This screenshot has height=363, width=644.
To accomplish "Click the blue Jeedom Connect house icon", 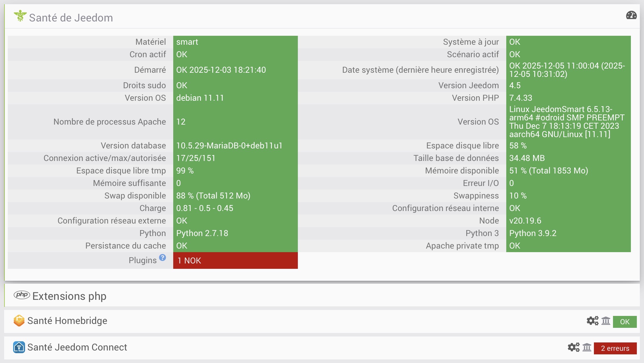I will coord(19,347).
